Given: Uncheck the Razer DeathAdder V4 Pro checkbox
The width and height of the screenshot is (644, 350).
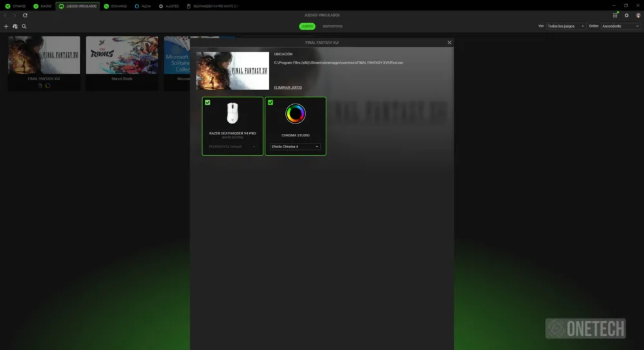Looking at the screenshot, I should click(x=207, y=102).
